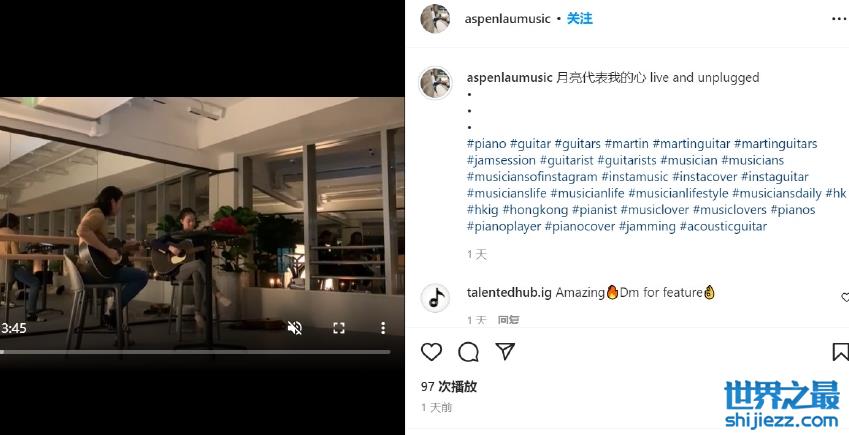Open comments with the speech bubble icon
The image size is (849, 435).
(468, 352)
